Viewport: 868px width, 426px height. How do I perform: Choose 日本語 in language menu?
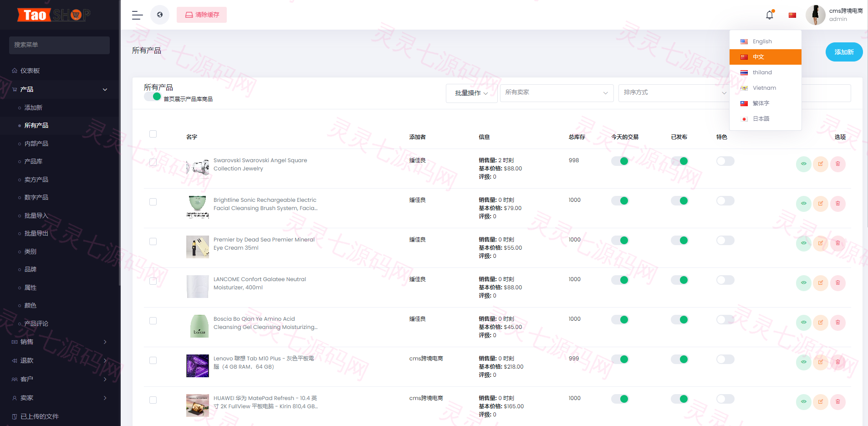coord(765,119)
